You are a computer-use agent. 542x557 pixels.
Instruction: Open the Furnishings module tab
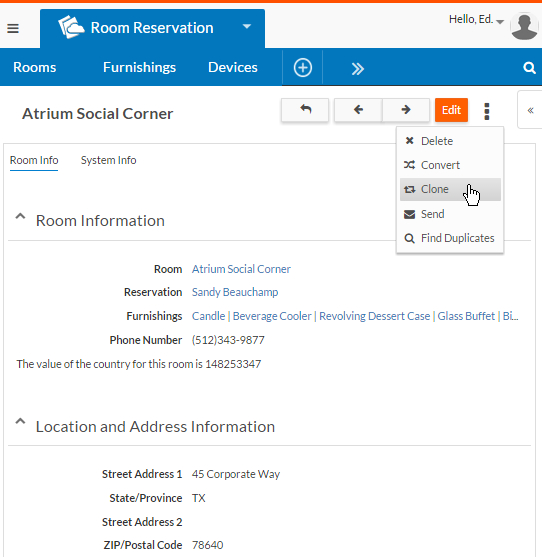click(x=139, y=67)
